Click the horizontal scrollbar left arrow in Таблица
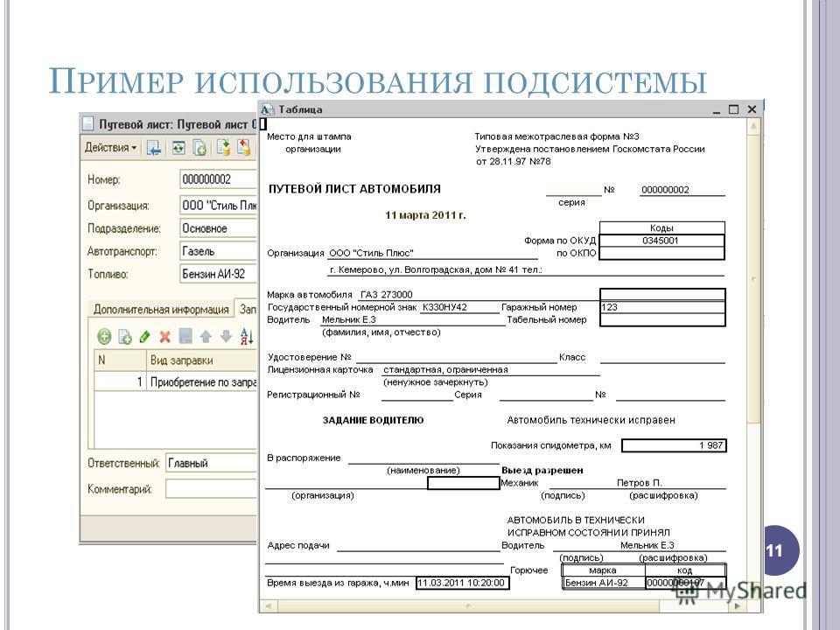840x630 pixels. coord(268,605)
